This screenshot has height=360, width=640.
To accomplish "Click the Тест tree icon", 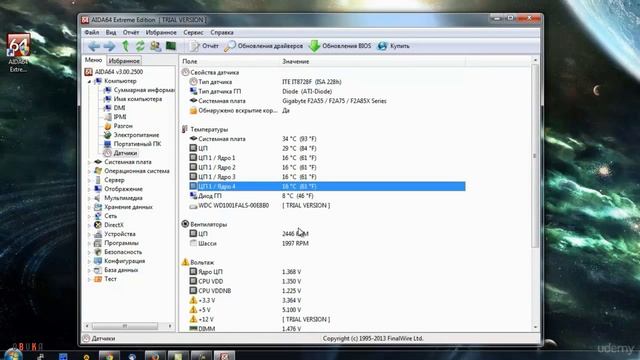I will click(x=98, y=279).
